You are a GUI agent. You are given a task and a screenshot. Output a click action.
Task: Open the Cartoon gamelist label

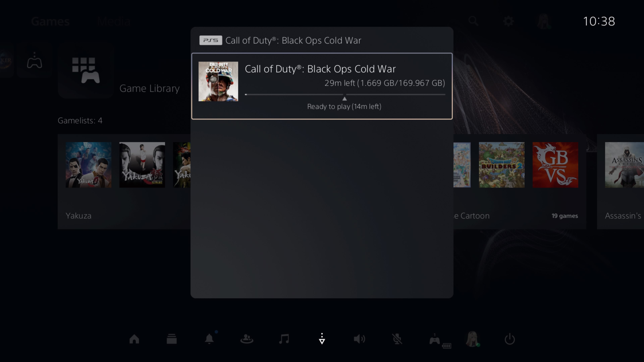[x=471, y=216]
